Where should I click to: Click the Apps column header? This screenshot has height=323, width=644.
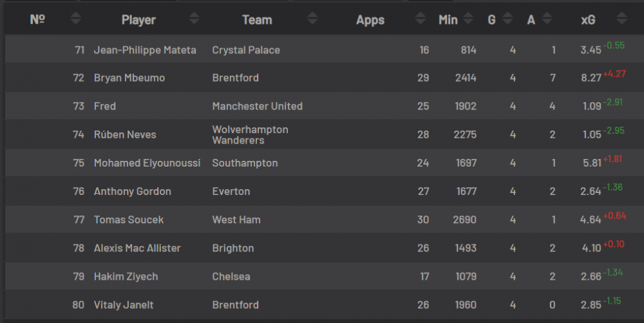(370, 20)
